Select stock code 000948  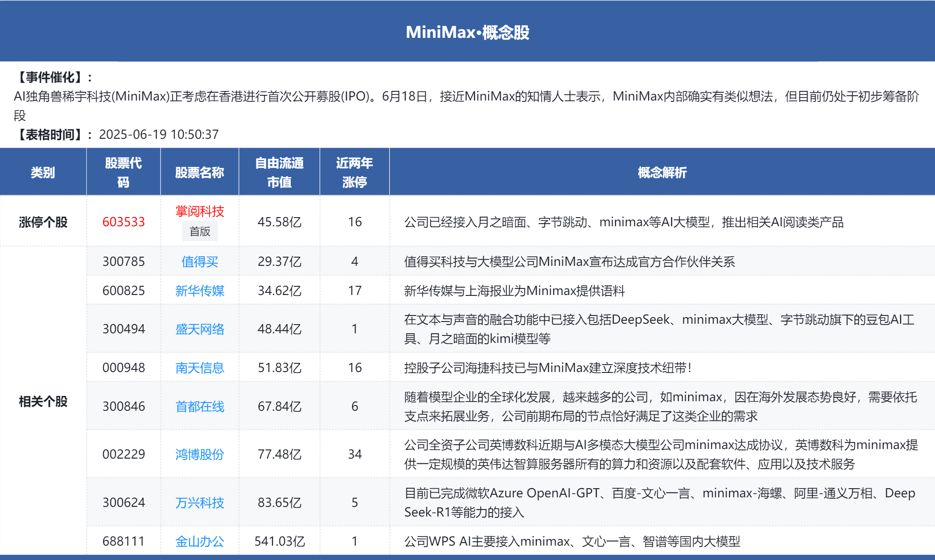(x=124, y=368)
